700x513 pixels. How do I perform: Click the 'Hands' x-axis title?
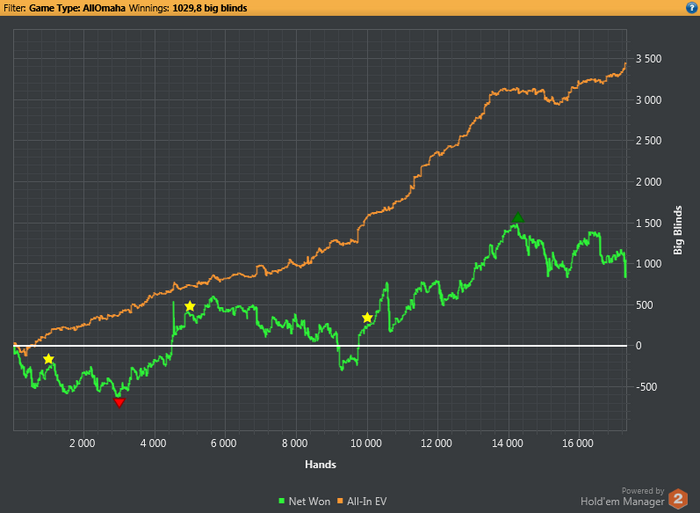tap(321, 464)
